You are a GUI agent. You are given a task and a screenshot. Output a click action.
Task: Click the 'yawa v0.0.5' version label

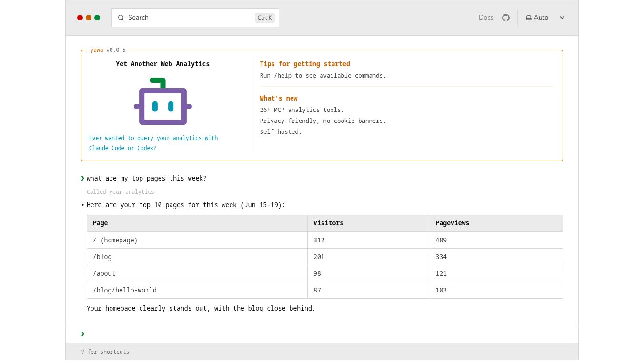pyautogui.click(x=108, y=50)
